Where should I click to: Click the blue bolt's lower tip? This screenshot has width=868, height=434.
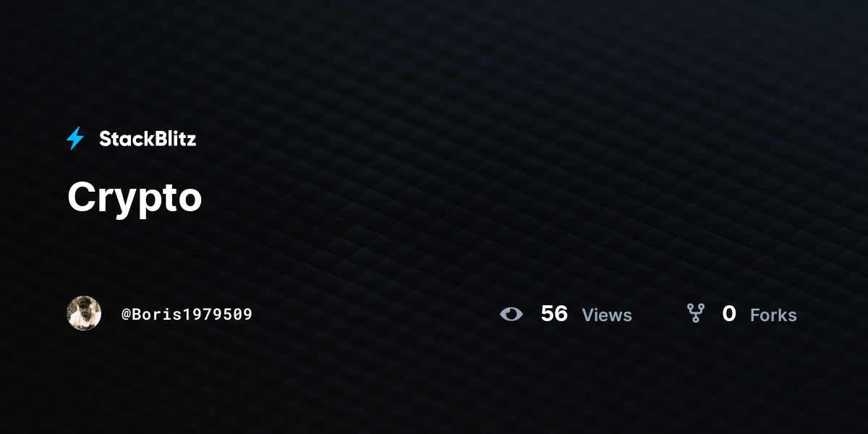pyautogui.click(x=71, y=147)
